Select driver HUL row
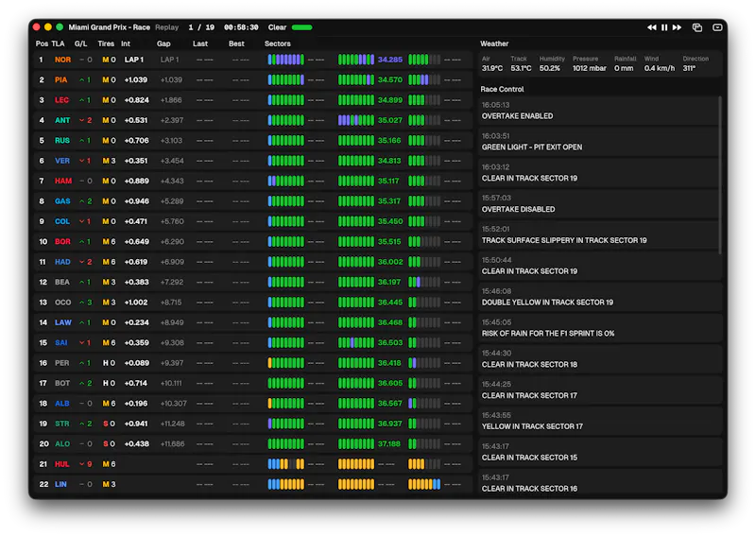Image resolution: width=756 pixels, height=537 pixels. point(252,464)
